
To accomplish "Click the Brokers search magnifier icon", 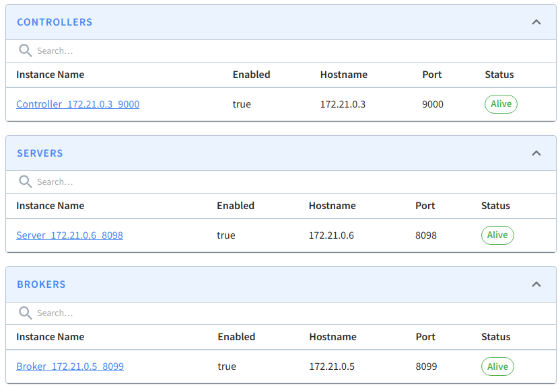I will pos(26,313).
